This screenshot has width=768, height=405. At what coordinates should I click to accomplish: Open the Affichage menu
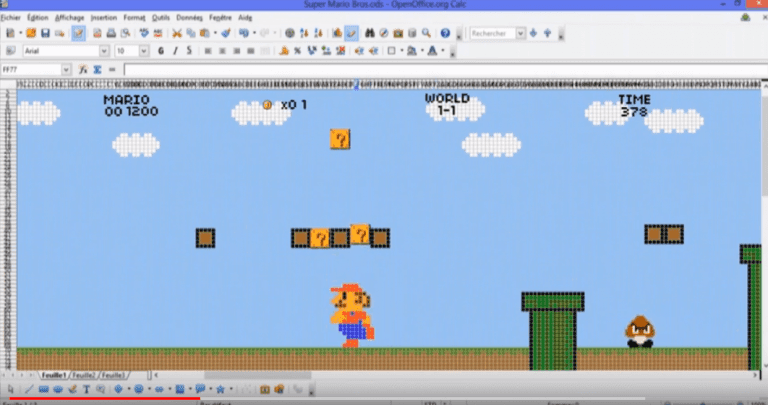pos(69,18)
